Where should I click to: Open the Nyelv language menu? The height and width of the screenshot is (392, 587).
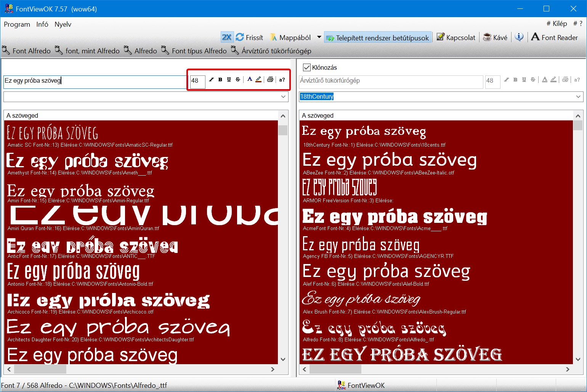click(63, 24)
